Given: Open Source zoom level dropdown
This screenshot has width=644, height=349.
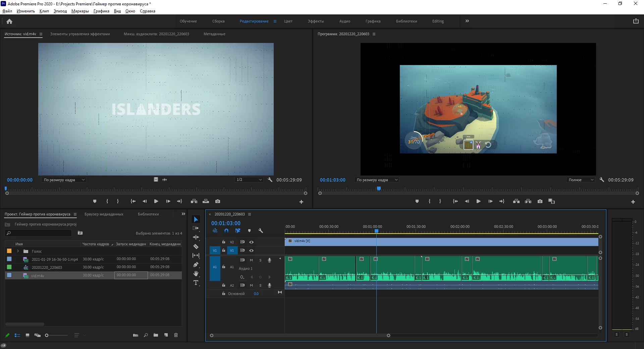Looking at the screenshot, I should (x=64, y=180).
